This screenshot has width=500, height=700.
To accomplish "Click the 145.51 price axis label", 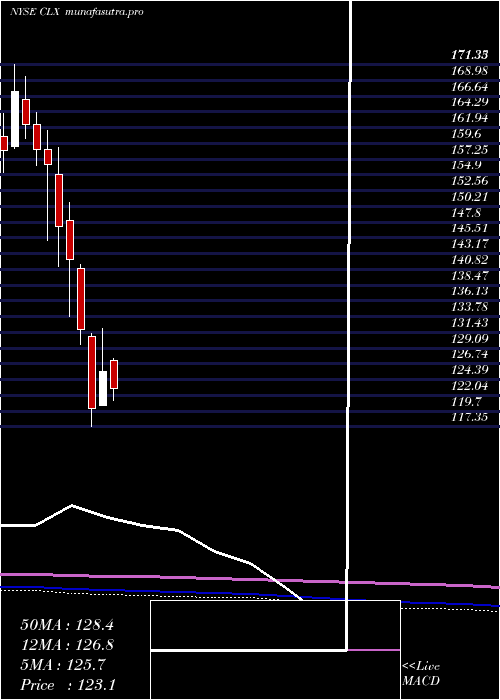I will [x=470, y=228].
